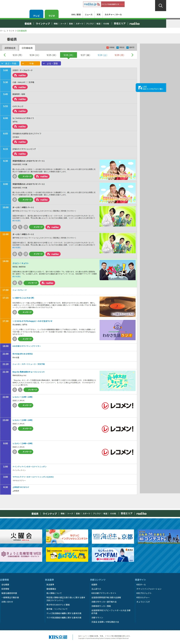Jump to よる・深夜 section

coord(51,64)
